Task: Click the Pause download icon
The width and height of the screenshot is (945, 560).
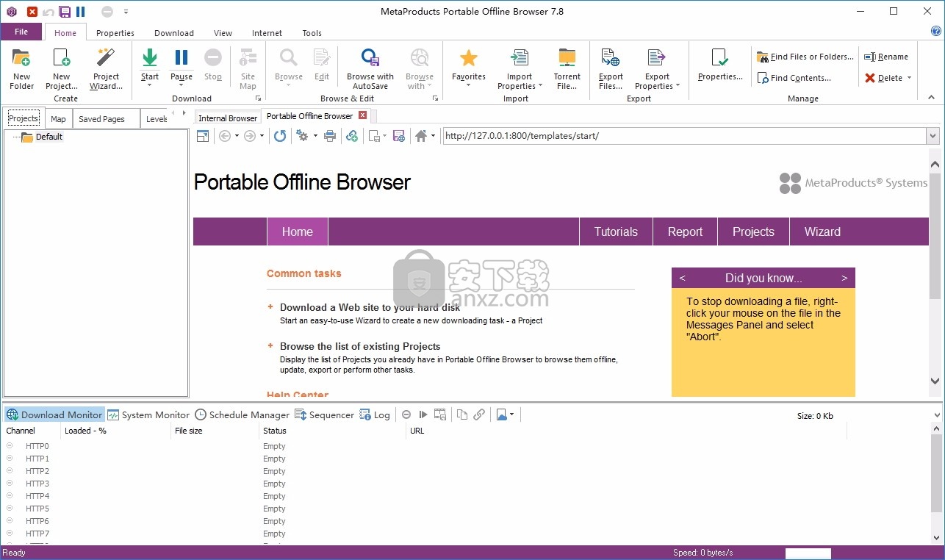Action: 182,58
